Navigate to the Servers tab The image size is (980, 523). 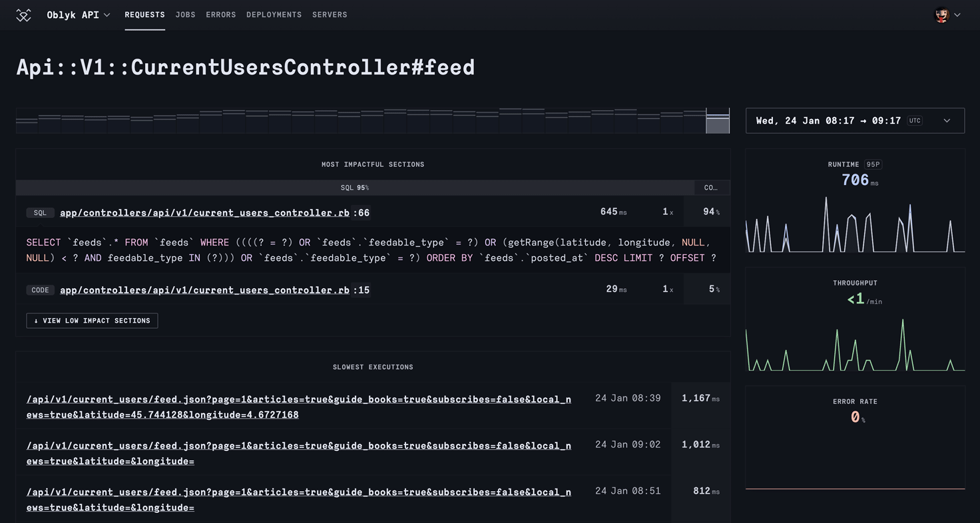click(330, 15)
